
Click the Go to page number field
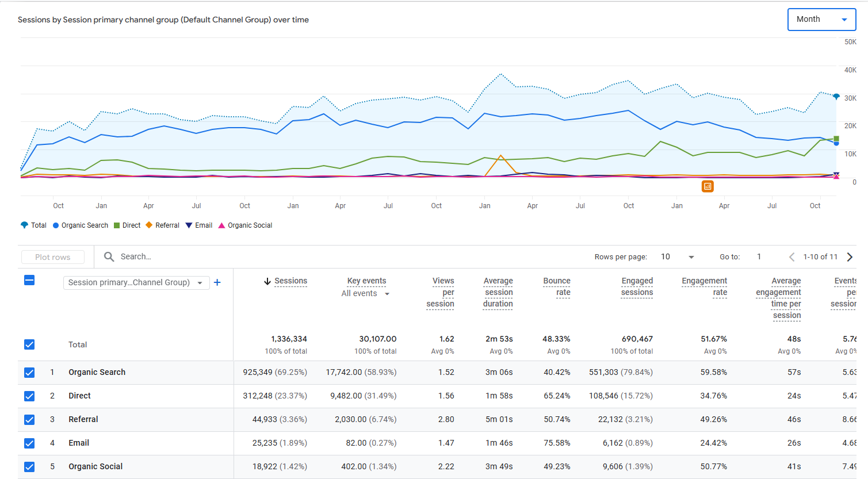759,257
